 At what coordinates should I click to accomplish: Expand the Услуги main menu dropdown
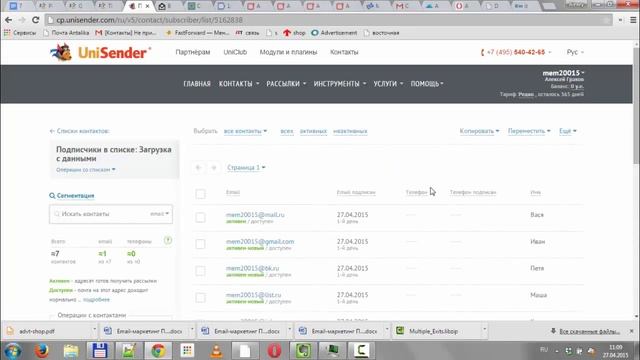point(388,84)
